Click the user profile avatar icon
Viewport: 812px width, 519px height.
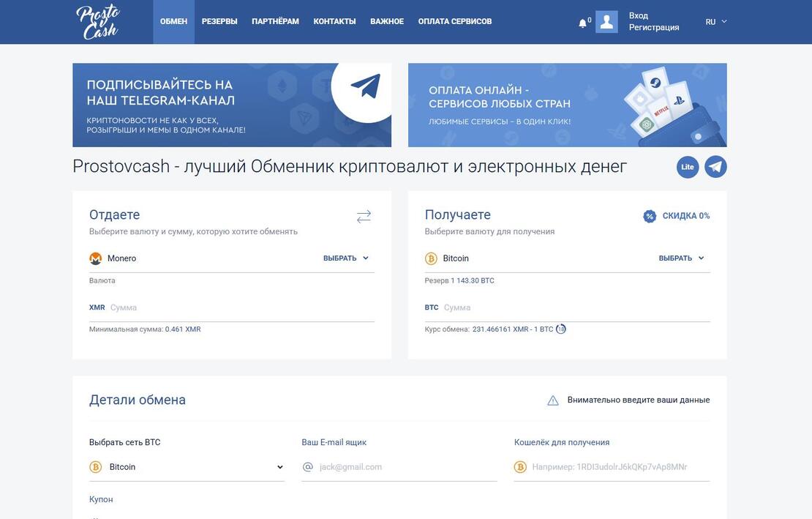click(x=606, y=22)
